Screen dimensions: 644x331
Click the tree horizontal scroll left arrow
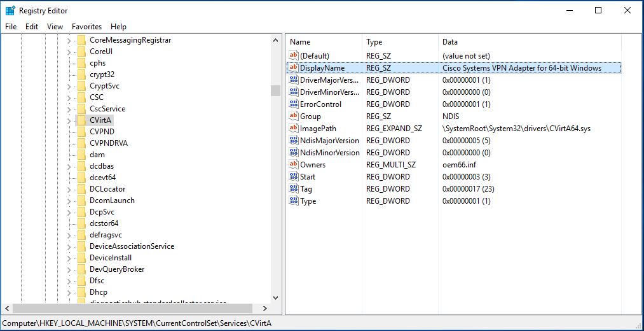6,308
